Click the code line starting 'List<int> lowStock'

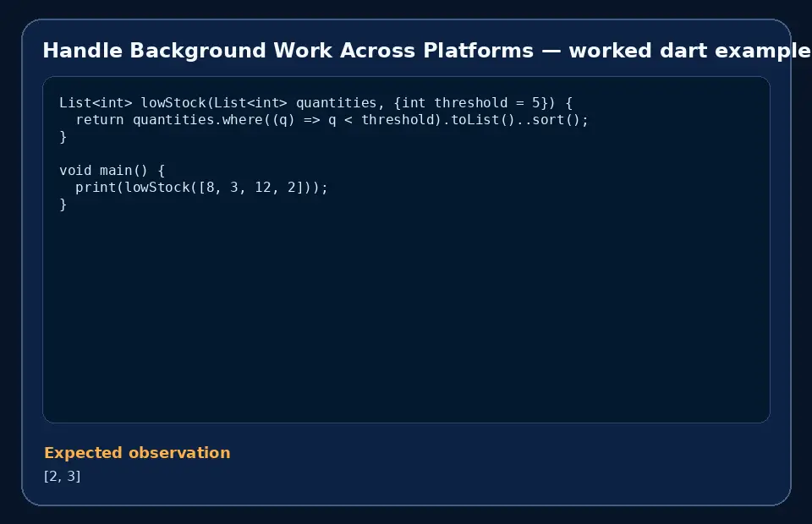[315, 103]
